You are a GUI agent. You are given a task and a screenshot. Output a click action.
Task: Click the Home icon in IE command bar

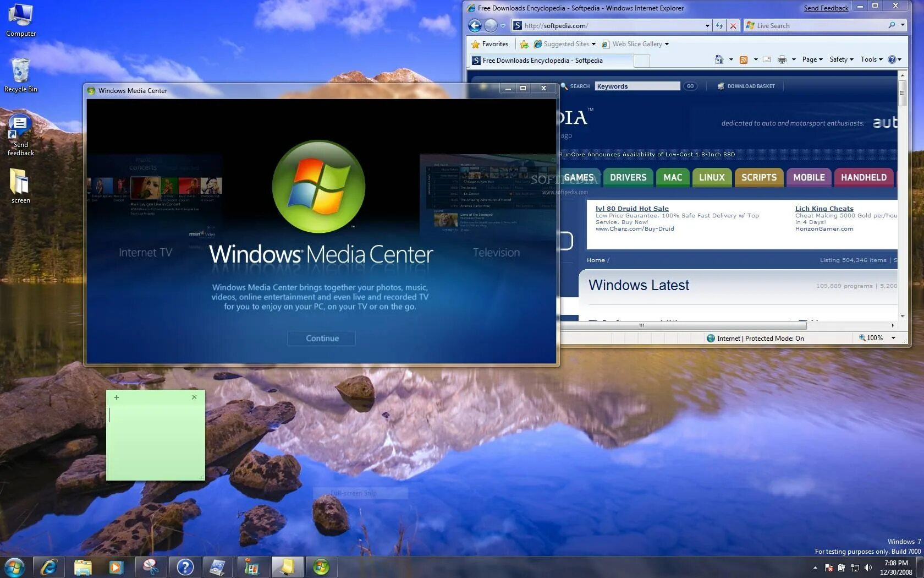pyautogui.click(x=719, y=59)
